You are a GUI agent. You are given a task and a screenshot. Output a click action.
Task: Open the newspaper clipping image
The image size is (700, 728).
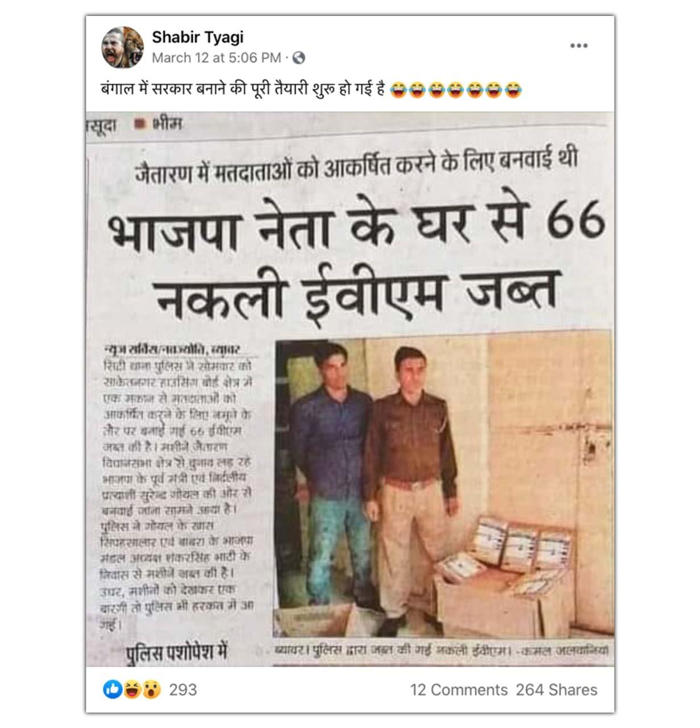coord(350,389)
